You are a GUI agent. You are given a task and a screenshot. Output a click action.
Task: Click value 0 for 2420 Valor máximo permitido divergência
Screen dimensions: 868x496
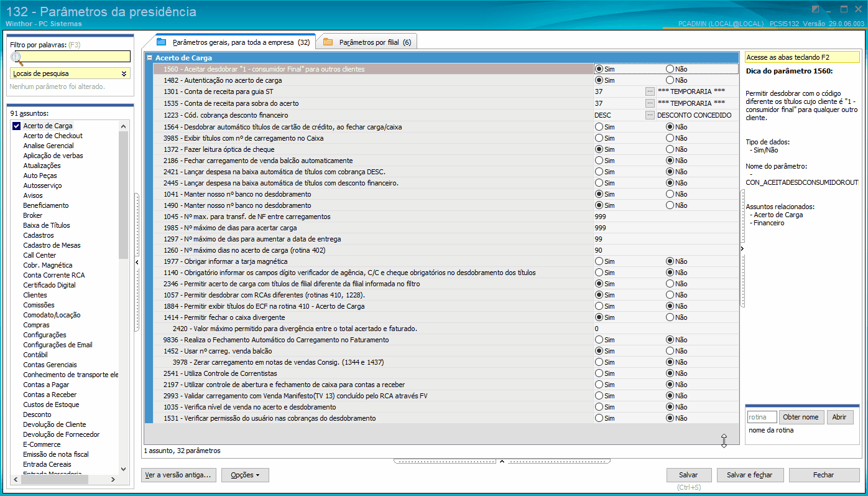point(596,329)
